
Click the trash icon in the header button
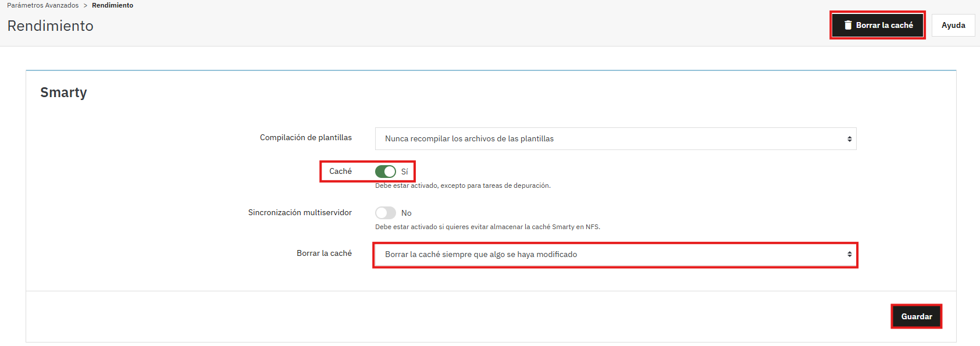click(848, 25)
